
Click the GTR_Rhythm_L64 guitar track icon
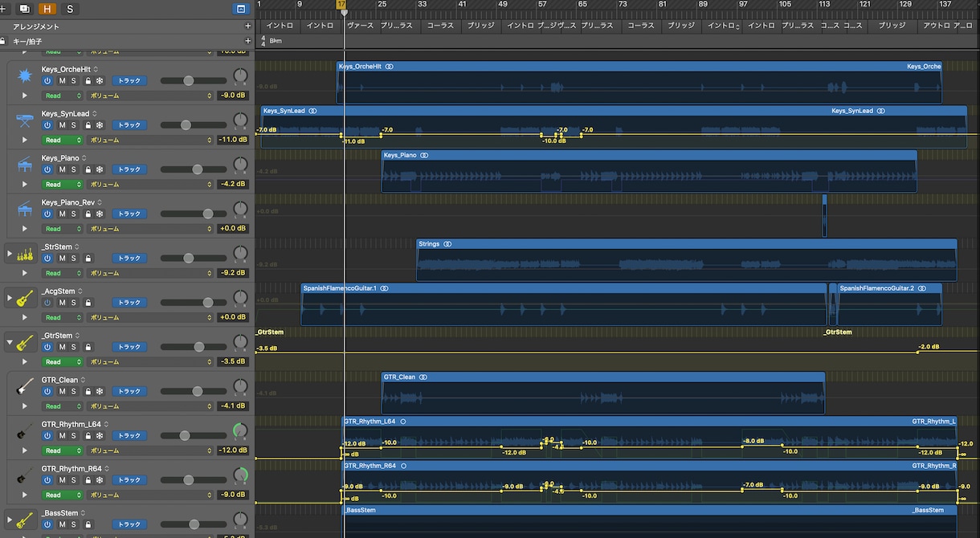25,431
